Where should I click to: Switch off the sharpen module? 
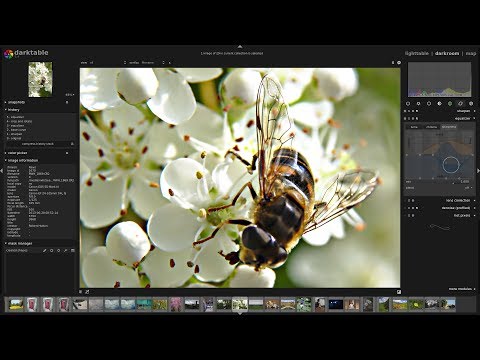(405, 111)
